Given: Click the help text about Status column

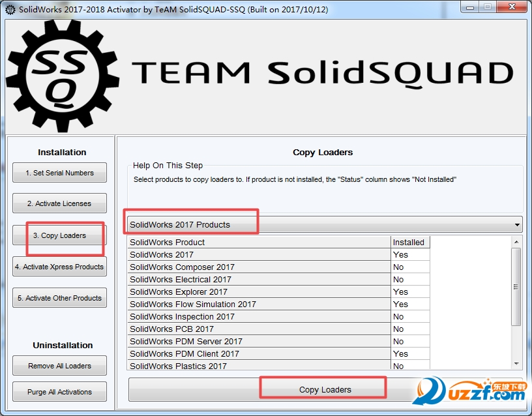Looking at the screenshot, I should click(x=295, y=179).
